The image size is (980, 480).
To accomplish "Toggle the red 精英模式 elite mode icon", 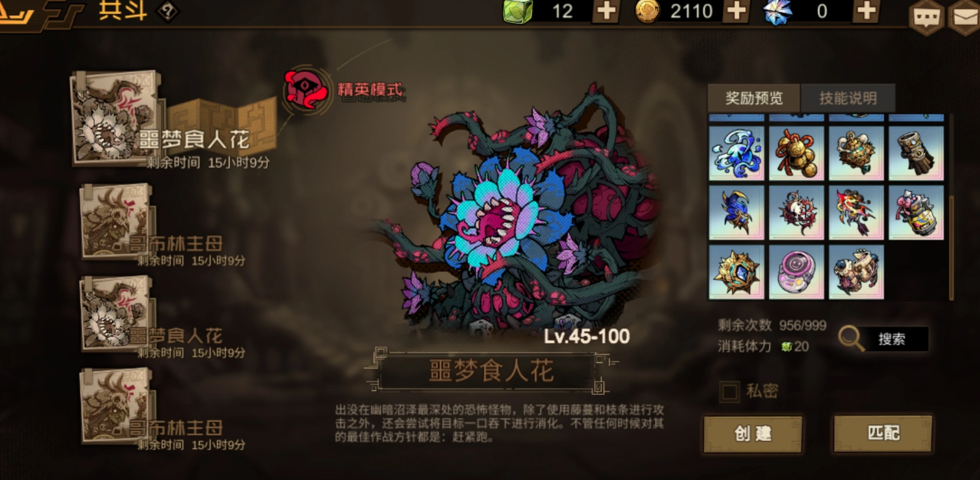I will (306, 90).
